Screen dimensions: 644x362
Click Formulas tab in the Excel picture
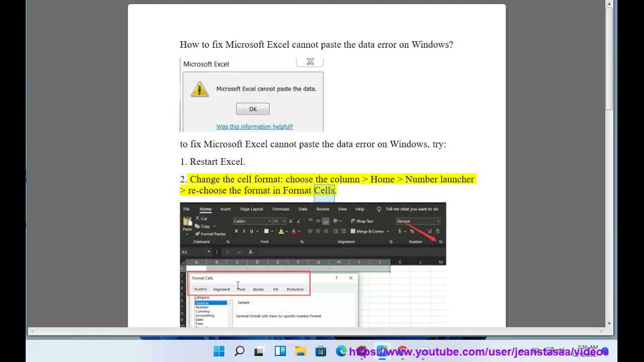tap(281, 209)
